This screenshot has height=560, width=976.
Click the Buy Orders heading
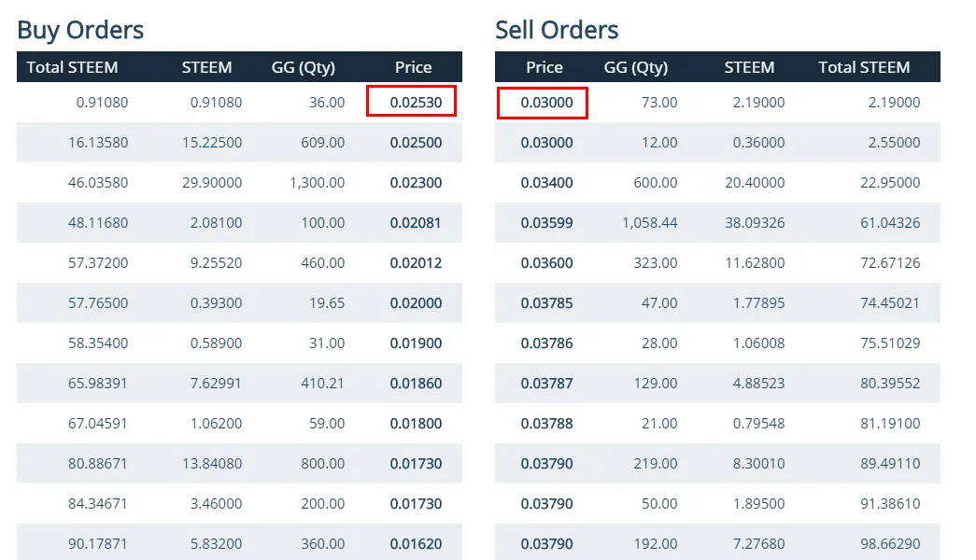tap(80, 30)
